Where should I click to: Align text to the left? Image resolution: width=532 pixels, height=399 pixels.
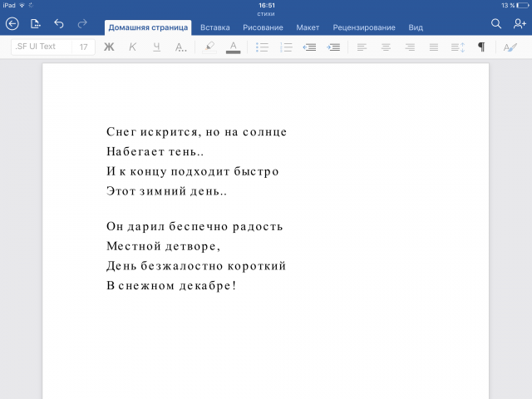(362, 47)
